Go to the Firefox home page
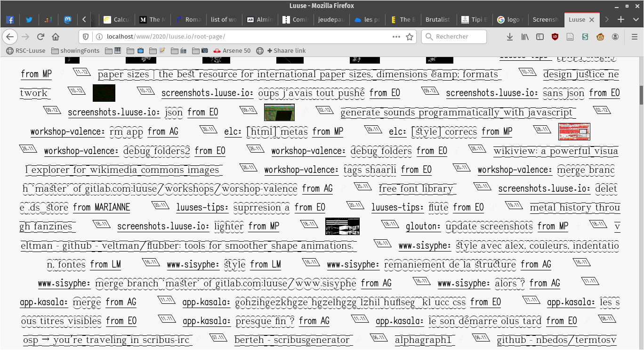 pos(56,37)
